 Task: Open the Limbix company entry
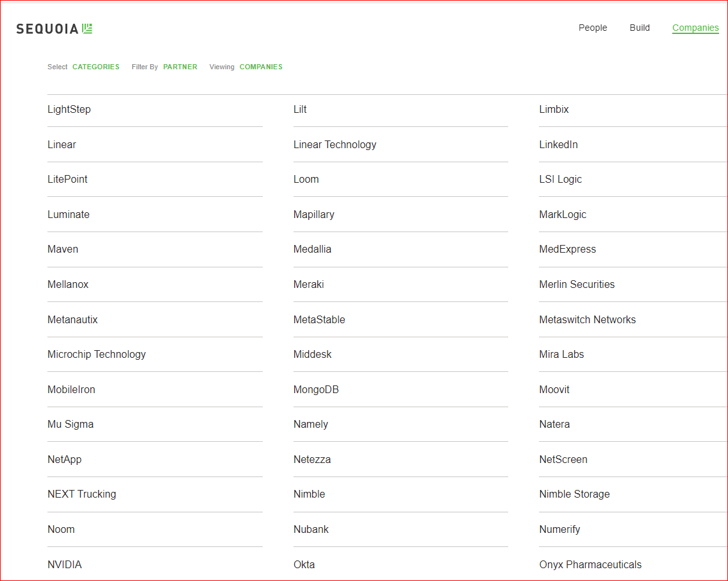554,110
